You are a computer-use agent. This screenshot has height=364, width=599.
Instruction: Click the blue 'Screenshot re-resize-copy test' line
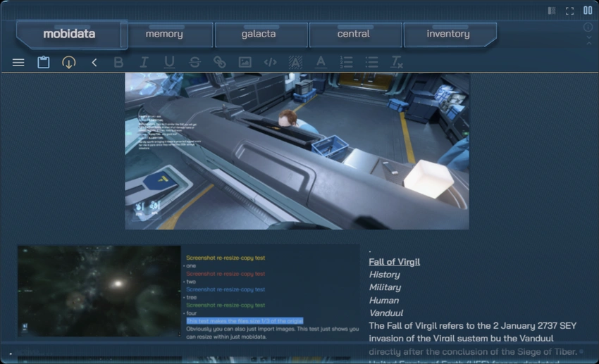[226, 289]
